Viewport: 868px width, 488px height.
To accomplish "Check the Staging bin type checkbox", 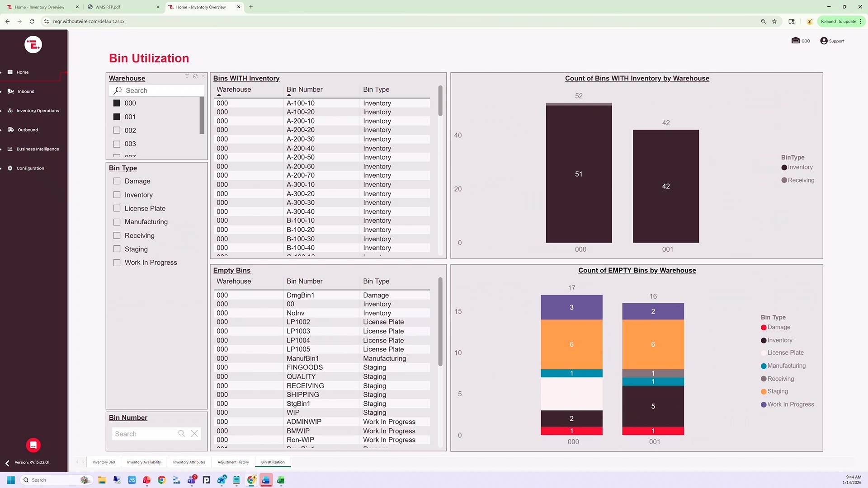I will click(117, 249).
